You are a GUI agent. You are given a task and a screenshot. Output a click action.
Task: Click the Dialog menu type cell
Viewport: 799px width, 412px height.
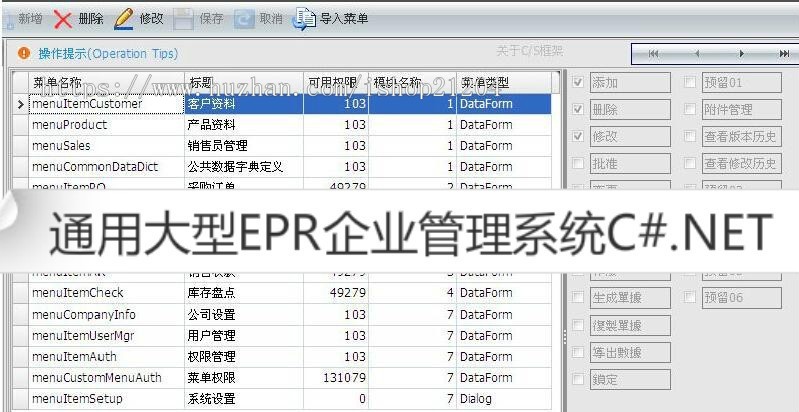click(504, 399)
